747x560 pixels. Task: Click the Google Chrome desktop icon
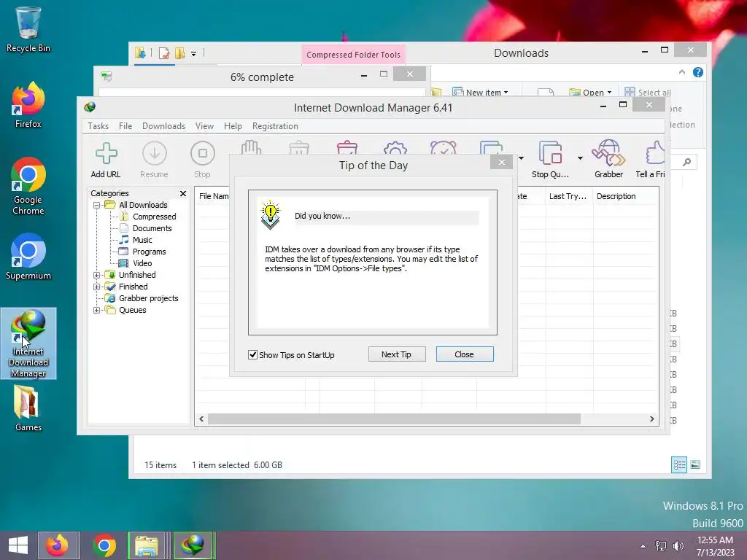[28, 186]
